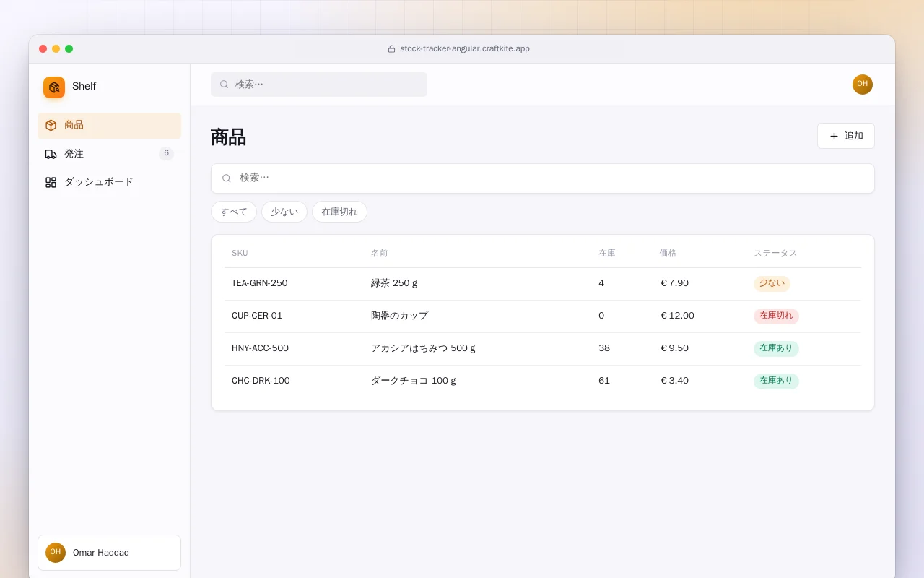Click the Shelf app logo icon

[54, 87]
